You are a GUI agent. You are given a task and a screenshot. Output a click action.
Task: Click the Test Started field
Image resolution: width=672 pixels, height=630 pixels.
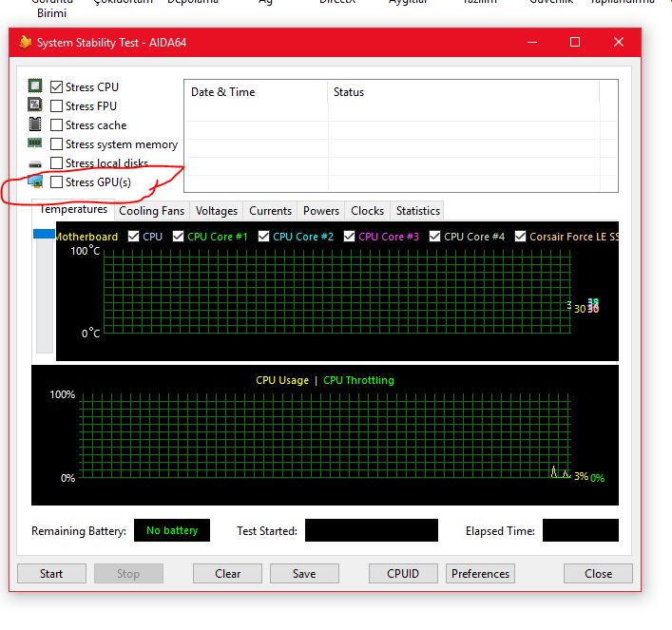(372, 530)
